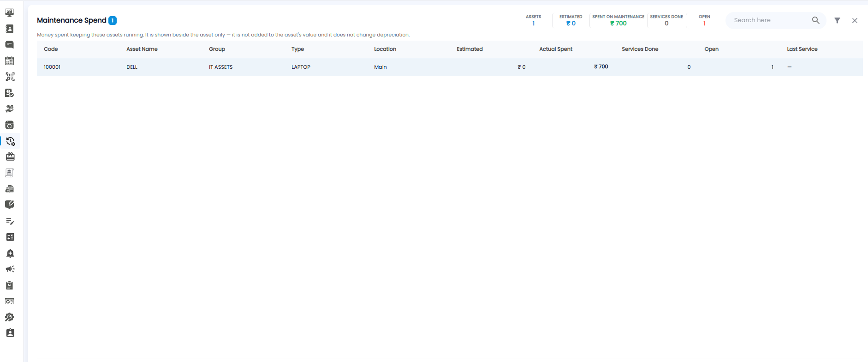Sort by the Type column header
This screenshot has height=362, width=868.
(x=297, y=49)
